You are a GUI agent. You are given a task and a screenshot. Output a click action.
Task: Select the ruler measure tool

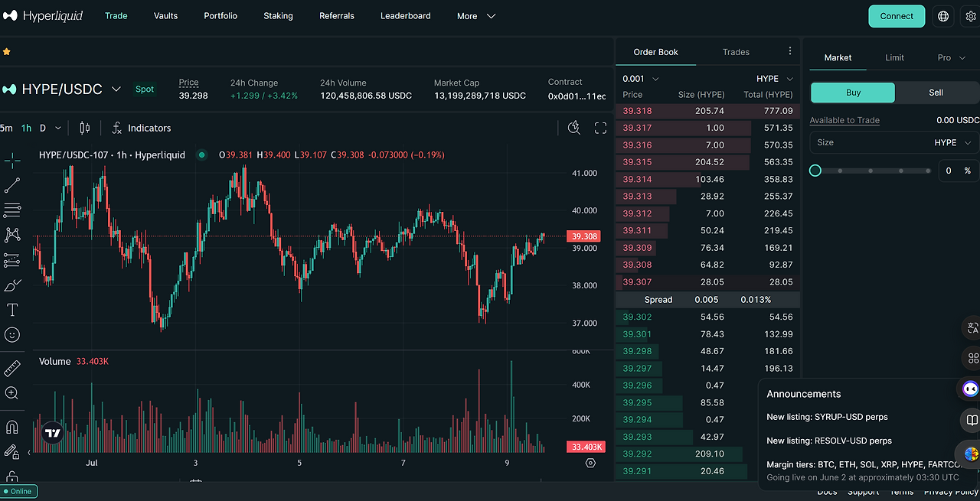pyautogui.click(x=12, y=369)
